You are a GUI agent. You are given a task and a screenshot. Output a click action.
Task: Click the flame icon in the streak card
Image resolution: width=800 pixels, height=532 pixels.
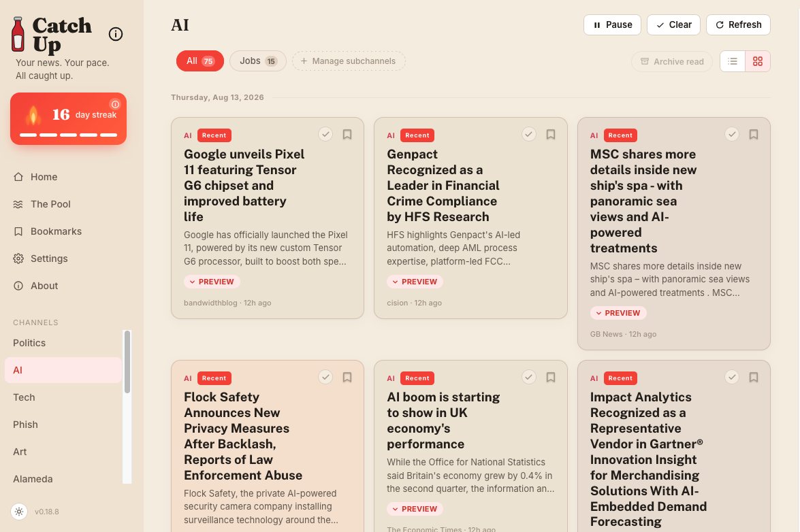click(33, 115)
